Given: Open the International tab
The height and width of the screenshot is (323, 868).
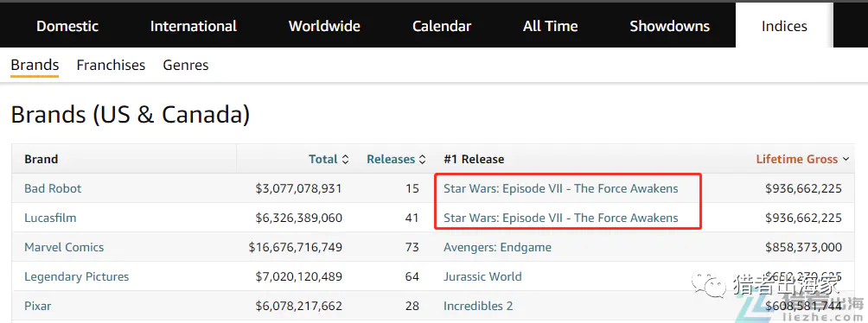Looking at the screenshot, I should pos(193,26).
